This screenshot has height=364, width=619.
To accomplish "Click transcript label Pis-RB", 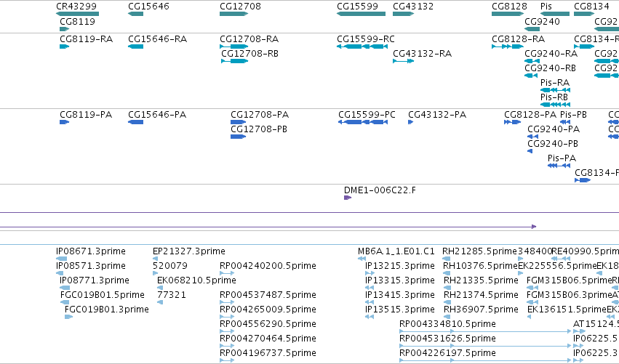I will 554,97.
